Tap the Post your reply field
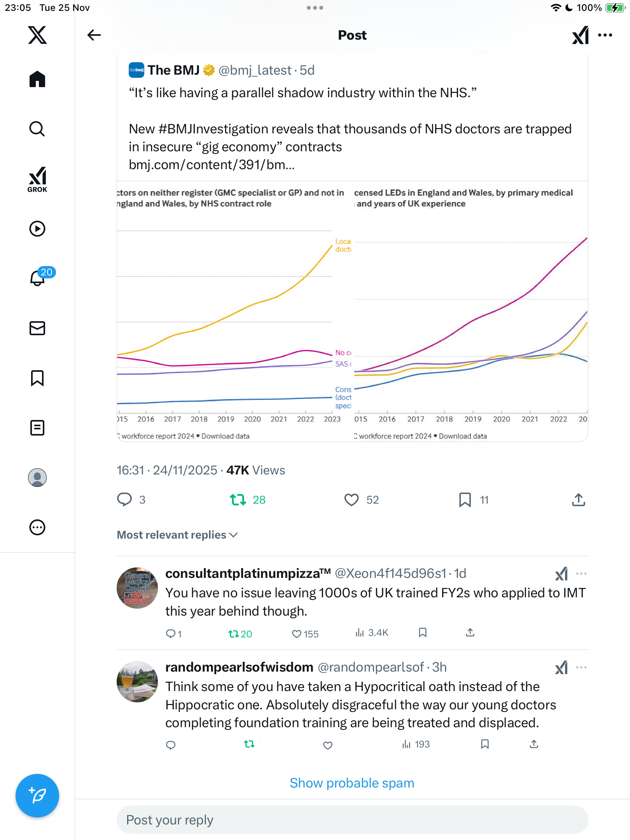Screen dimensions: 630x840 352,820
